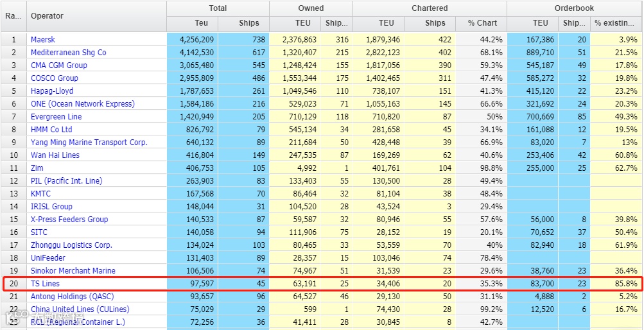Open the COSCO Group link
The height and width of the screenshot is (330, 644).
click(x=54, y=78)
